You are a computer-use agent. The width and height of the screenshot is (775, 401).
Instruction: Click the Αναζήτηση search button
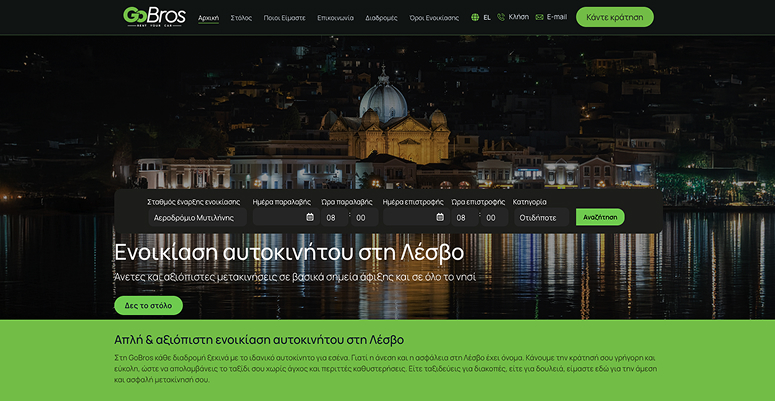click(600, 217)
